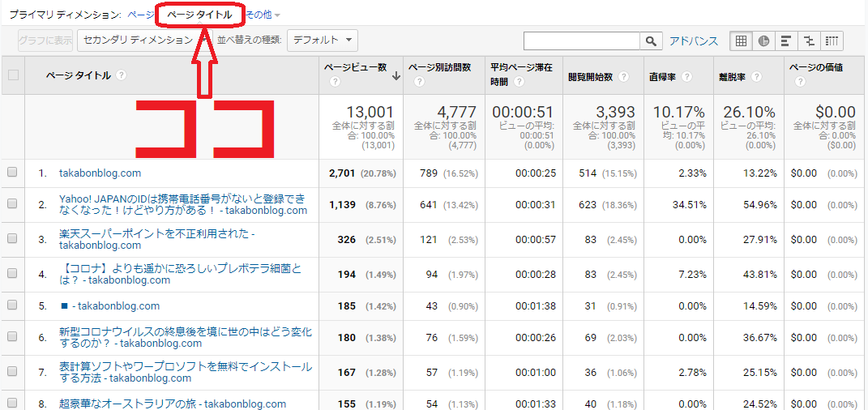Sort by 閲覧開始数 column header
Image resolution: width=868 pixels, height=410 pixels.
[591, 77]
